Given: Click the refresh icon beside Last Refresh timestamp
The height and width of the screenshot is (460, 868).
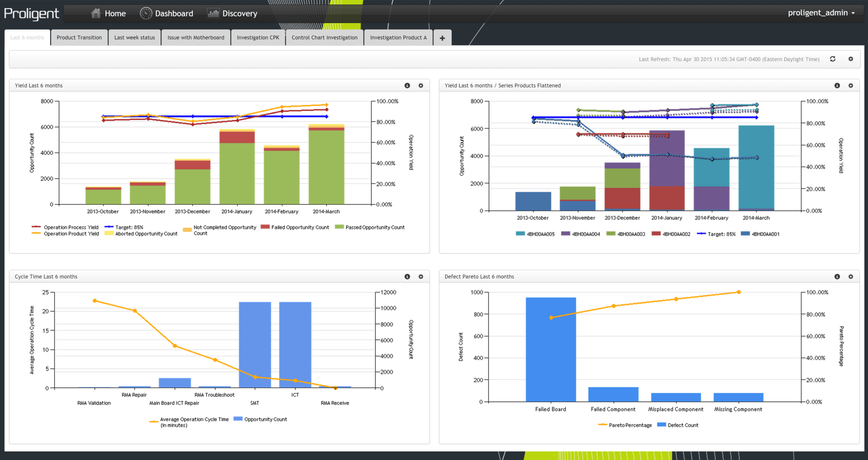Looking at the screenshot, I should click(832, 59).
